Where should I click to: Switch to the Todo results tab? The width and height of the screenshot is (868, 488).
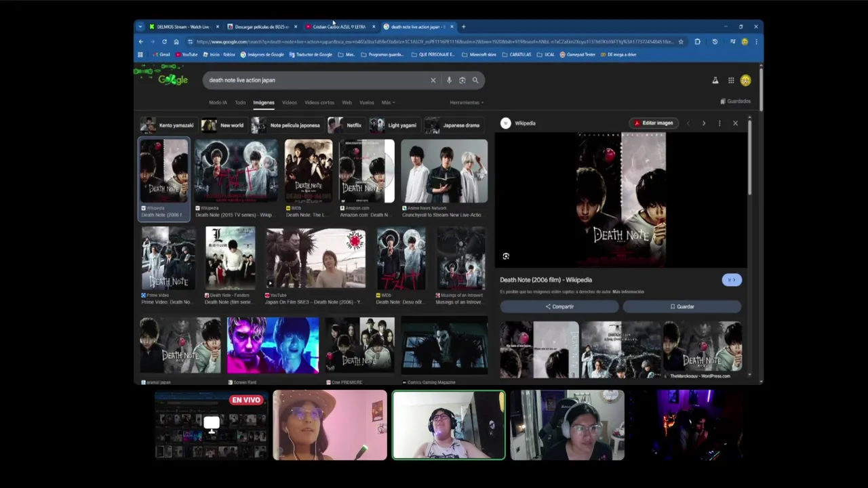[x=240, y=102]
